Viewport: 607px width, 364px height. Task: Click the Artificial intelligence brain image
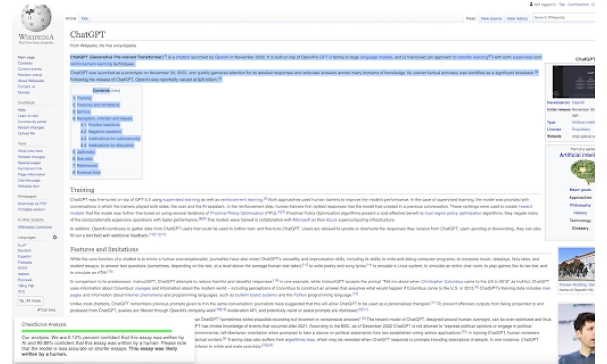pos(583,172)
